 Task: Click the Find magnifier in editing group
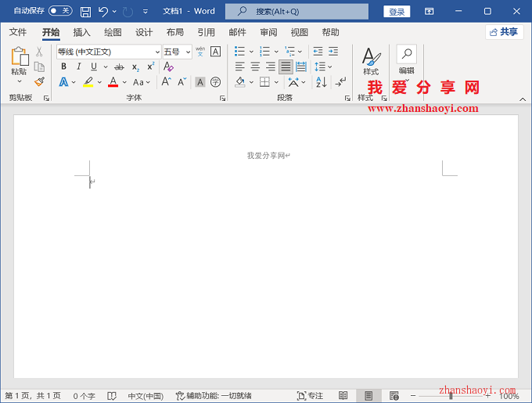[x=407, y=53]
